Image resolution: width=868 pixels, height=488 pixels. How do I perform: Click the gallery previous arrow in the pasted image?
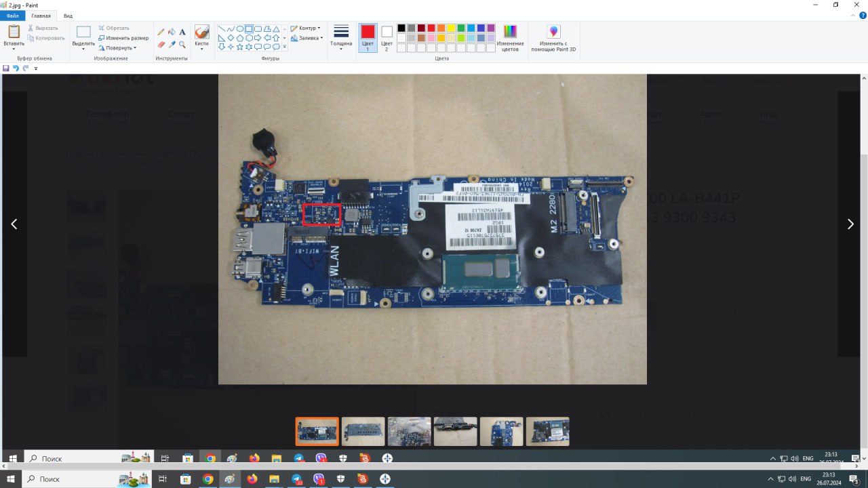pos(14,224)
